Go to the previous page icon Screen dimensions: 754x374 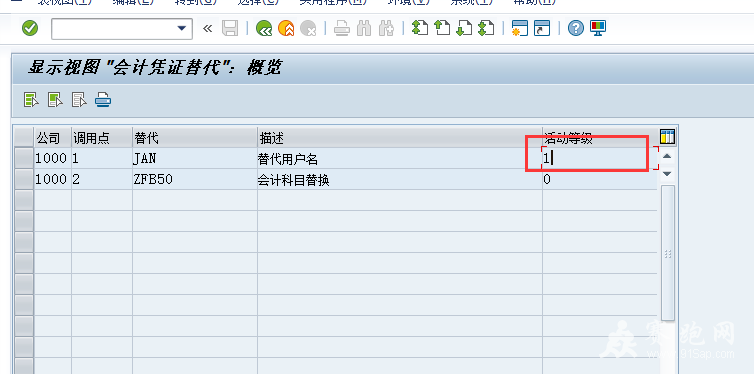pyautogui.click(x=442, y=28)
